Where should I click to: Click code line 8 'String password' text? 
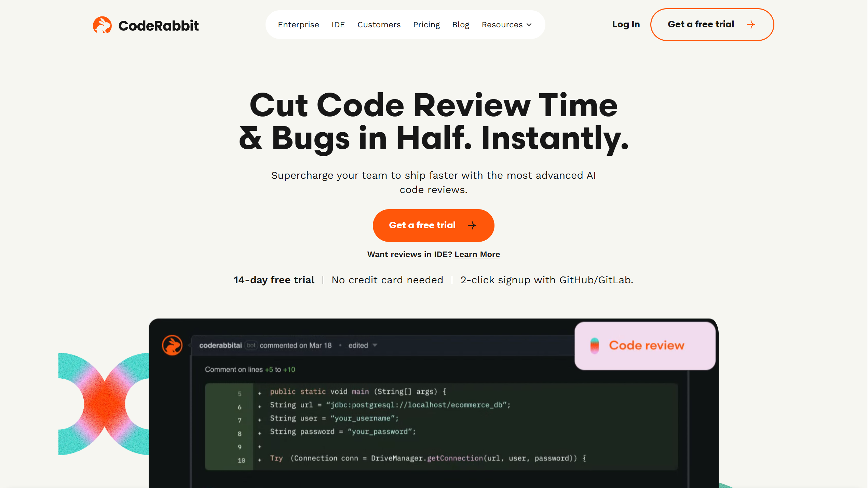click(343, 432)
